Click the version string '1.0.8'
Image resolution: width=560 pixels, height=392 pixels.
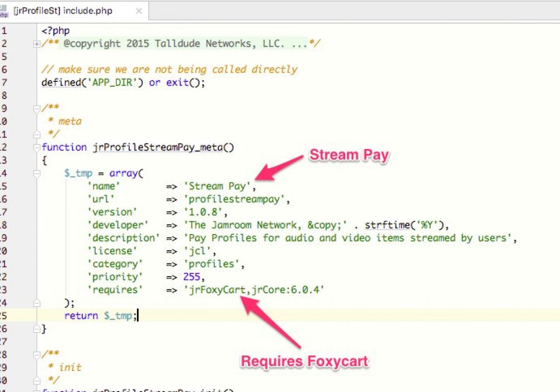pos(205,212)
